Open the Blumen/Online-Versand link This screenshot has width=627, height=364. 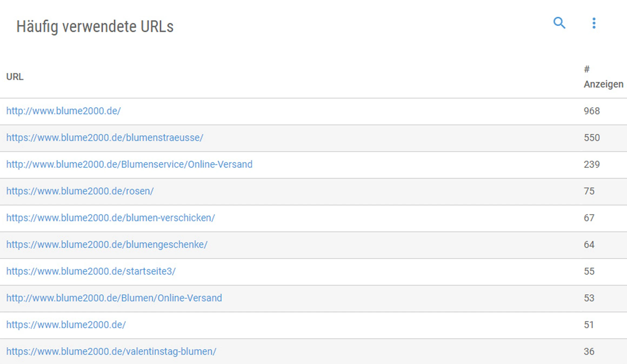[x=114, y=298]
